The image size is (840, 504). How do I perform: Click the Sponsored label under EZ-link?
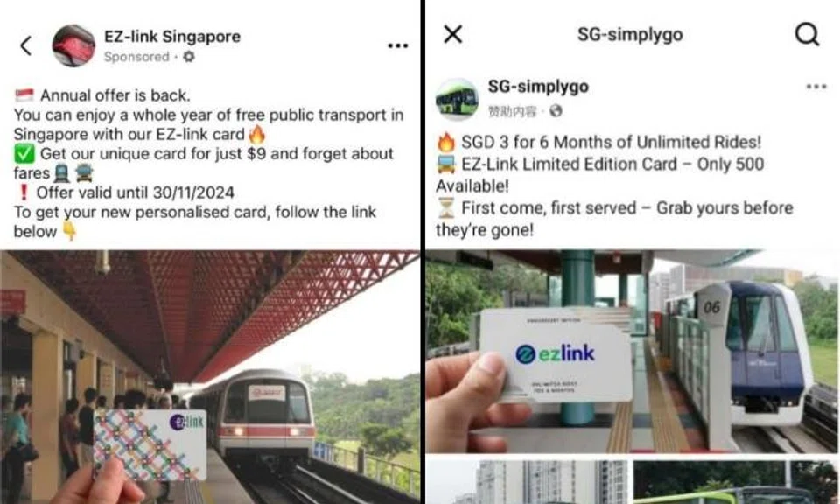(x=136, y=56)
